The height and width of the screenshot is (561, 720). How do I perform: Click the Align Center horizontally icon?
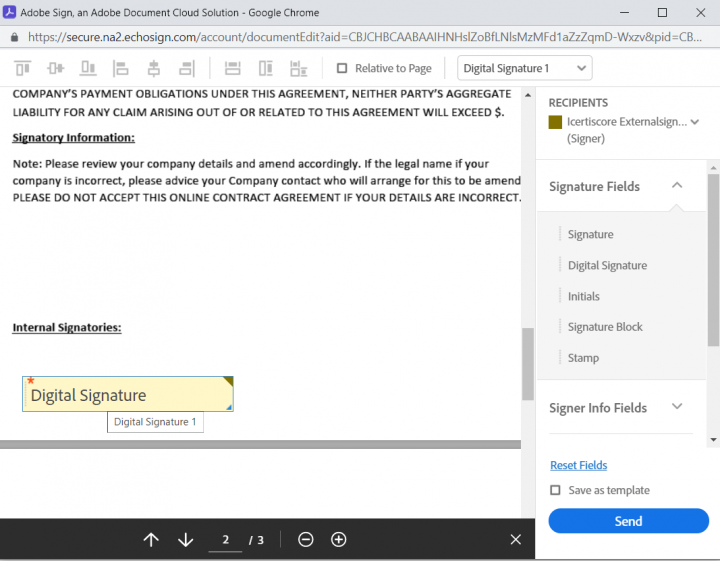coord(154,68)
